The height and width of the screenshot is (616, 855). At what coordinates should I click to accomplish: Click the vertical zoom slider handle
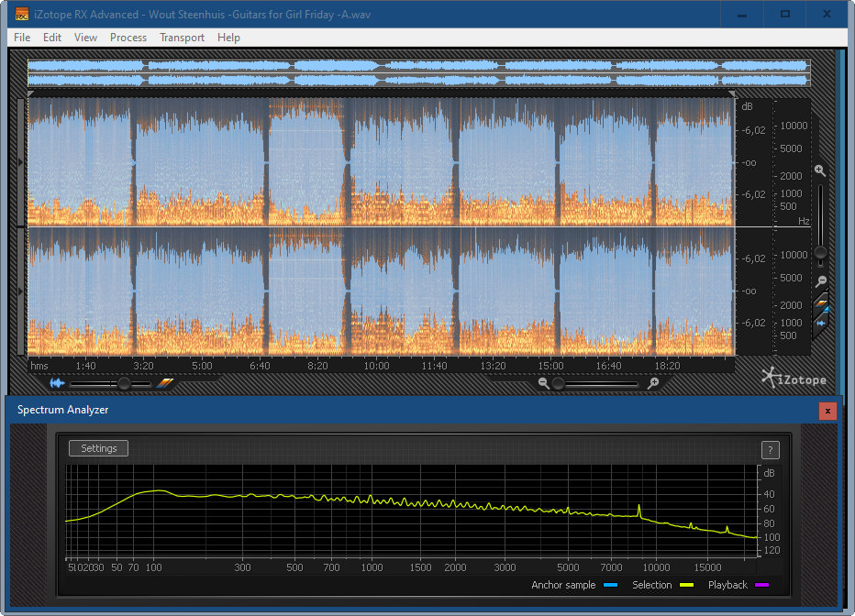pos(820,252)
